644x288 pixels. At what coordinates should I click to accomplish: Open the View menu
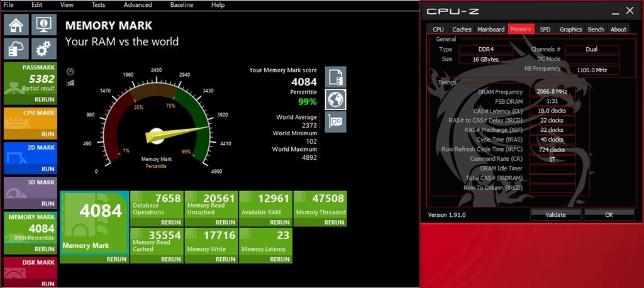coord(67,5)
